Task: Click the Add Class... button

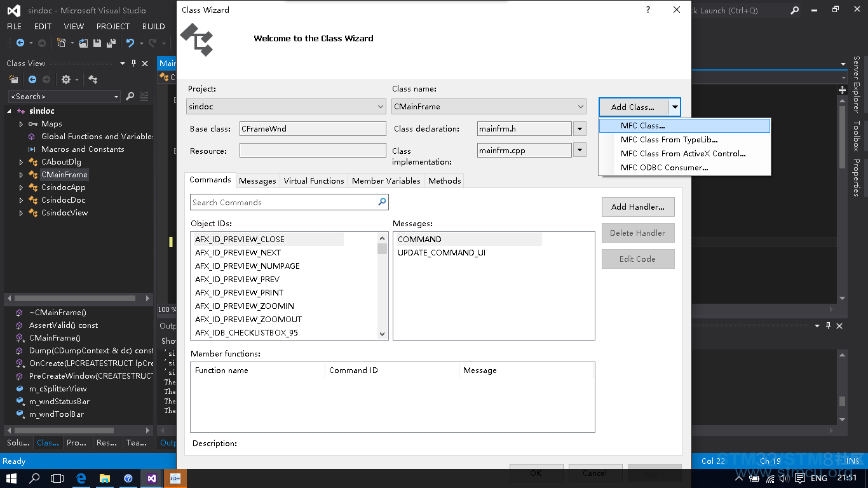Action: (634, 107)
